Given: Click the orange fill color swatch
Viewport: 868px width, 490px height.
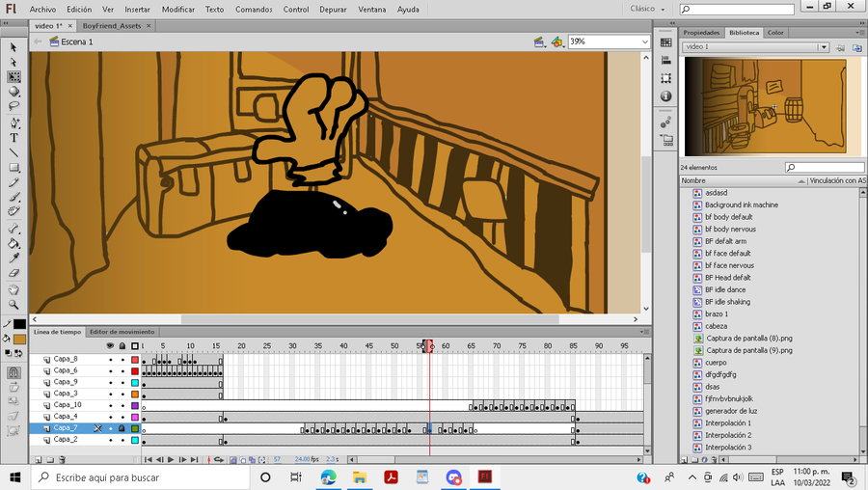Looking at the screenshot, I should [x=19, y=340].
